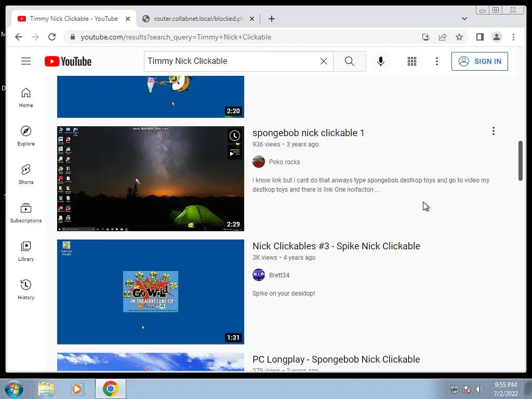532x399 pixels.
Task: Open the Windows Start menu
Action: tap(14, 389)
